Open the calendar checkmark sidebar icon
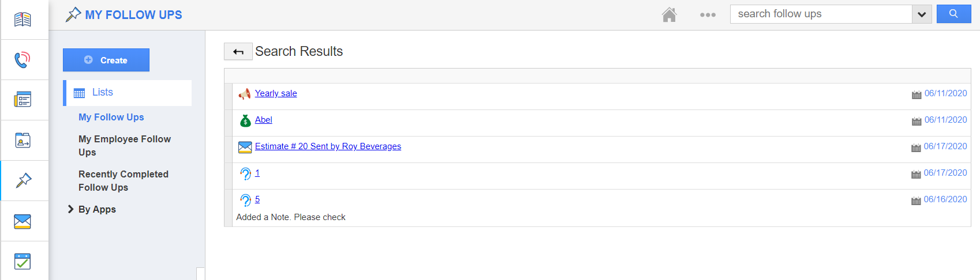The height and width of the screenshot is (280, 980). point(23,261)
